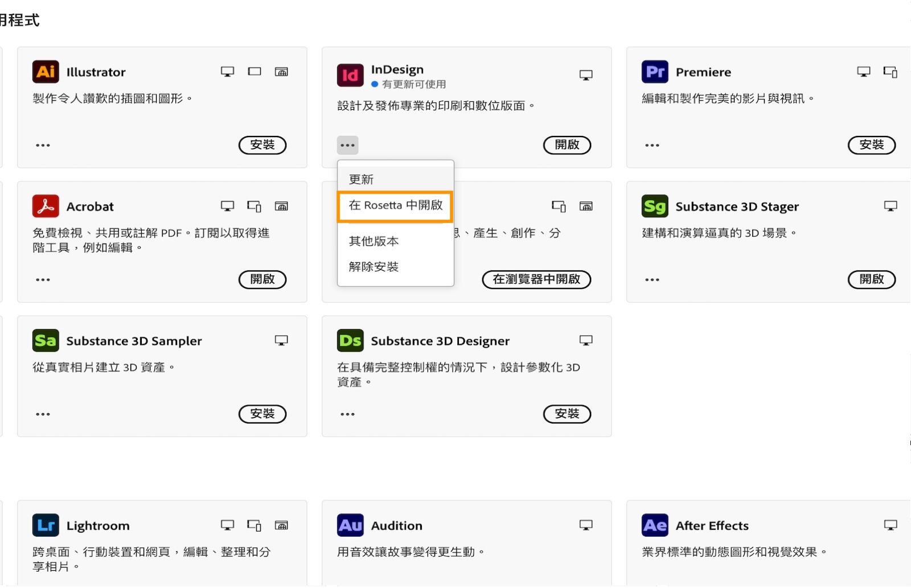Click the Acrobat app icon
911x588 pixels.
point(46,206)
